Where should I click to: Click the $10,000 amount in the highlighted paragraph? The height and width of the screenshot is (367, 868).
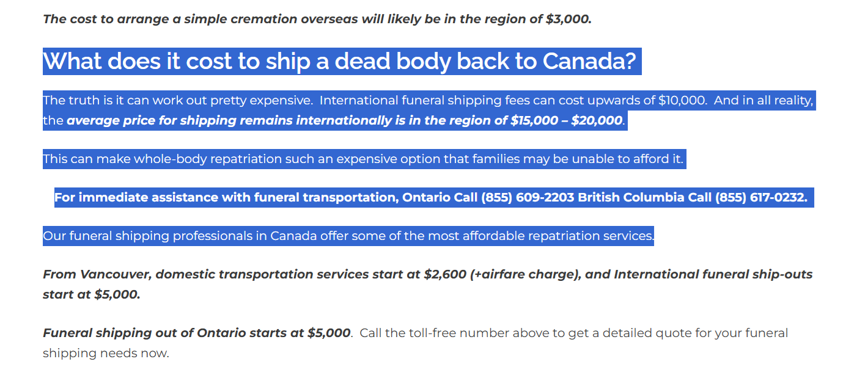click(682, 100)
